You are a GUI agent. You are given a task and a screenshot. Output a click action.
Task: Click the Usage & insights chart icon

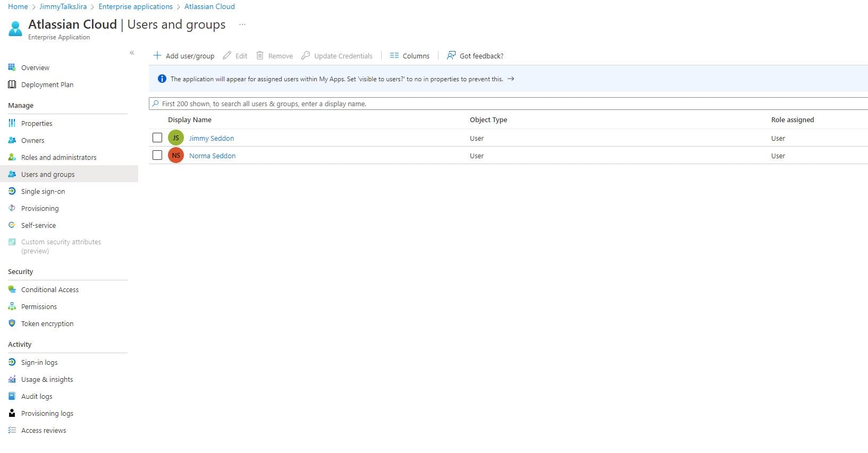click(x=12, y=379)
